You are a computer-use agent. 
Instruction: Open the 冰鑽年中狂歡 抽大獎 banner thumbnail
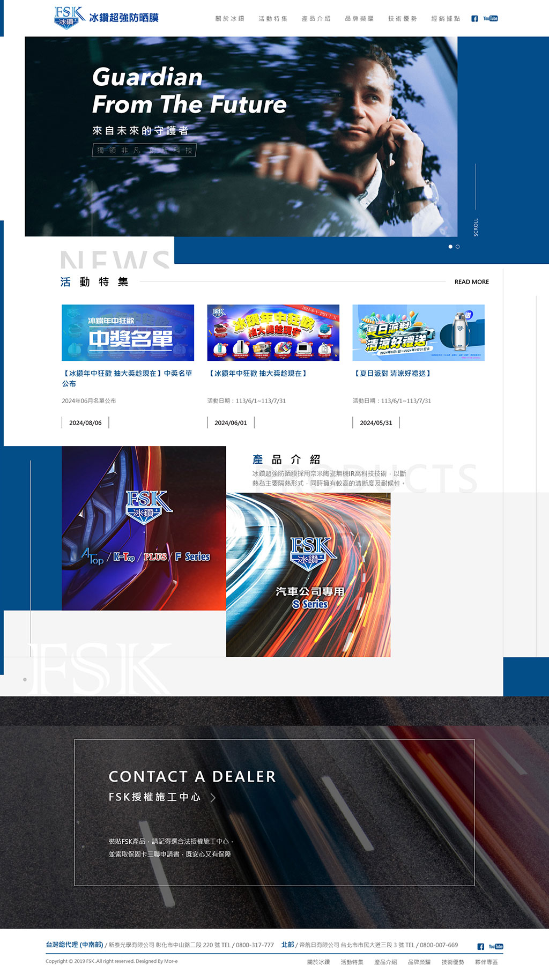coord(273,332)
